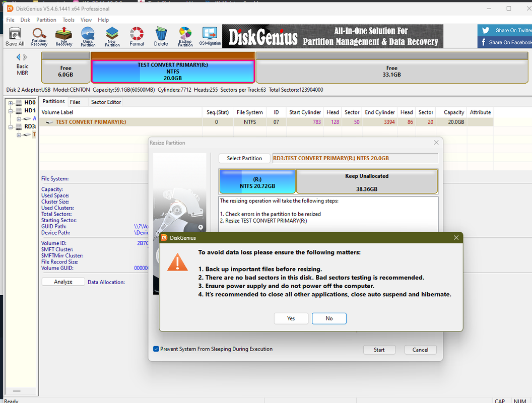
Task: Open the Tools menu
Action: [x=68, y=20]
